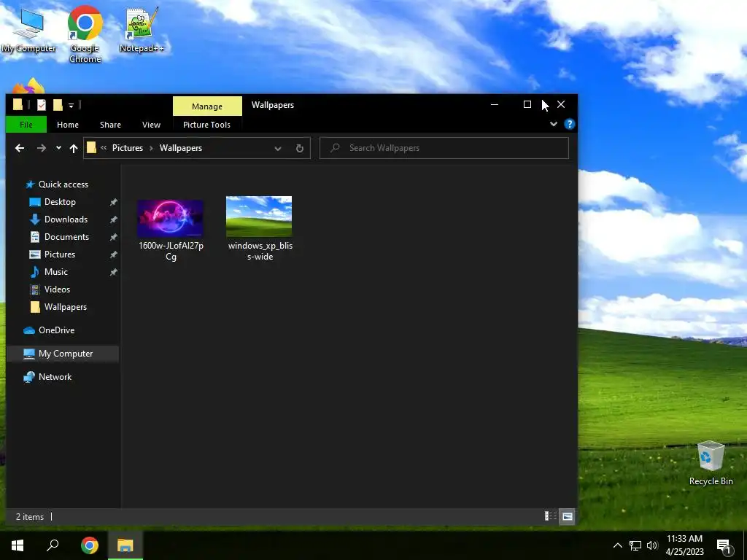
Task: Switch to the Home ribbon tab
Action: [68, 125]
